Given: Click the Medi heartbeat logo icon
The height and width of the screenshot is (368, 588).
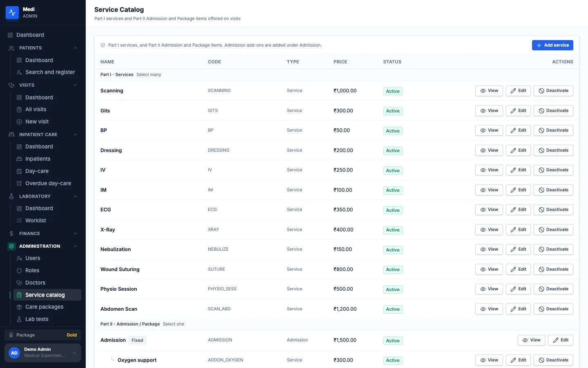Looking at the screenshot, I should click(12, 13).
